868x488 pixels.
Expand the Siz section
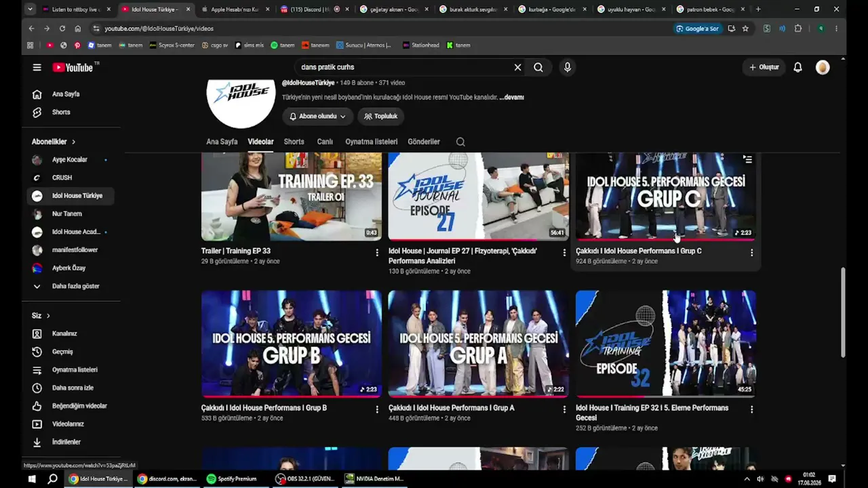pos(41,316)
